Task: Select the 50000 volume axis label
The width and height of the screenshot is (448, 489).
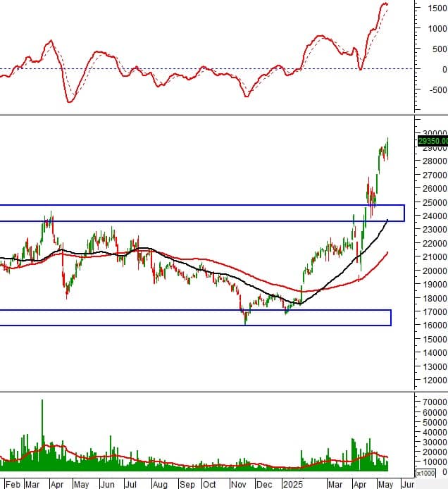Action: [x=435, y=423]
